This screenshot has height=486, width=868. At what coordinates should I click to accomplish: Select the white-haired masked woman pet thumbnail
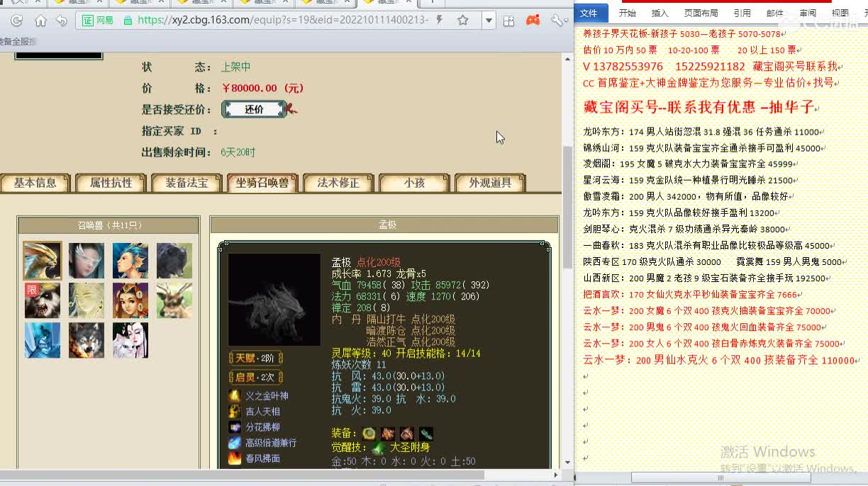click(87, 261)
